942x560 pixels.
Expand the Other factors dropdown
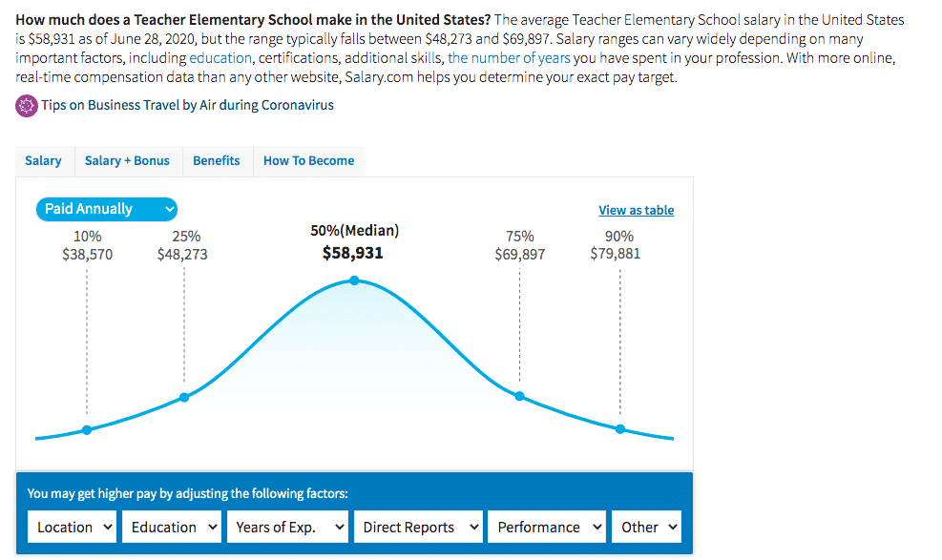646,526
